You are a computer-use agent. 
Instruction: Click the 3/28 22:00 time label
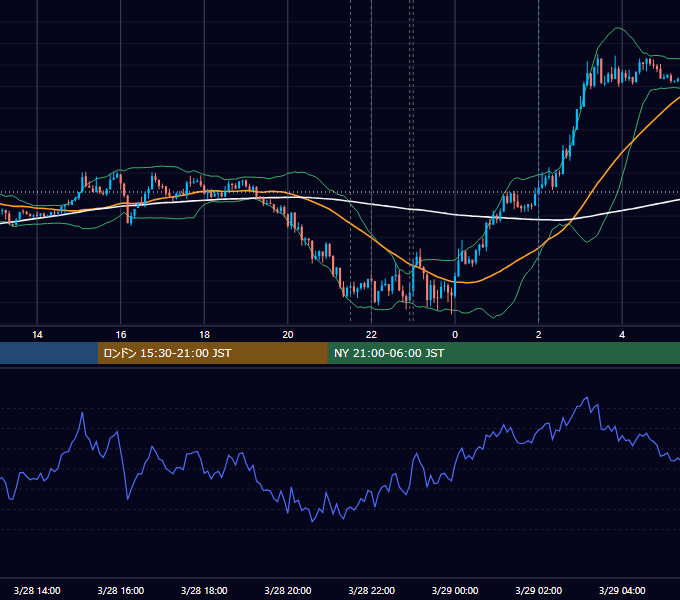coord(372,590)
